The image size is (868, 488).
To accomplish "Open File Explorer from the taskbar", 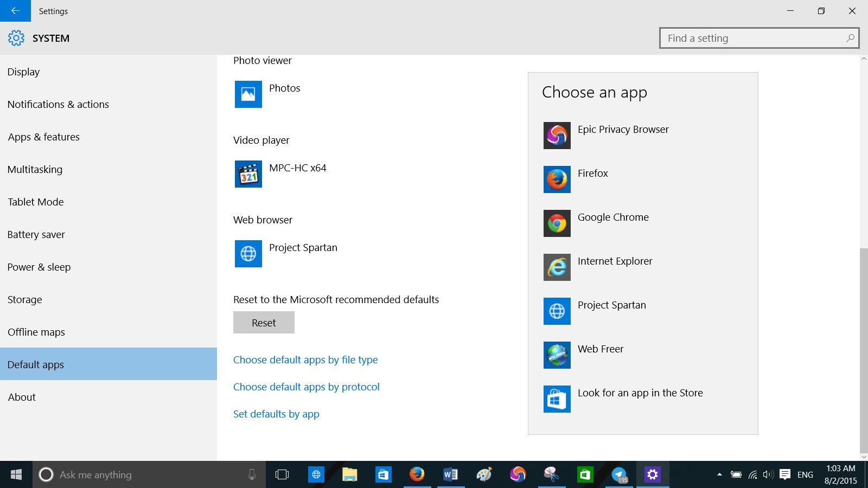I will coord(349,474).
